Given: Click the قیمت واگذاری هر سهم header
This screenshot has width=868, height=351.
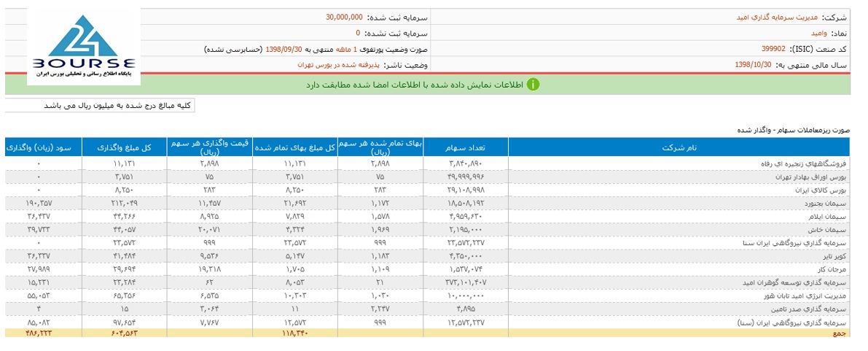Looking at the screenshot, I should click(211, 147).
